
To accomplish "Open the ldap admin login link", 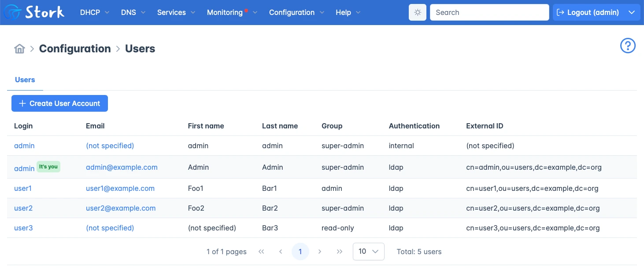I will click(x=24, y=168).
